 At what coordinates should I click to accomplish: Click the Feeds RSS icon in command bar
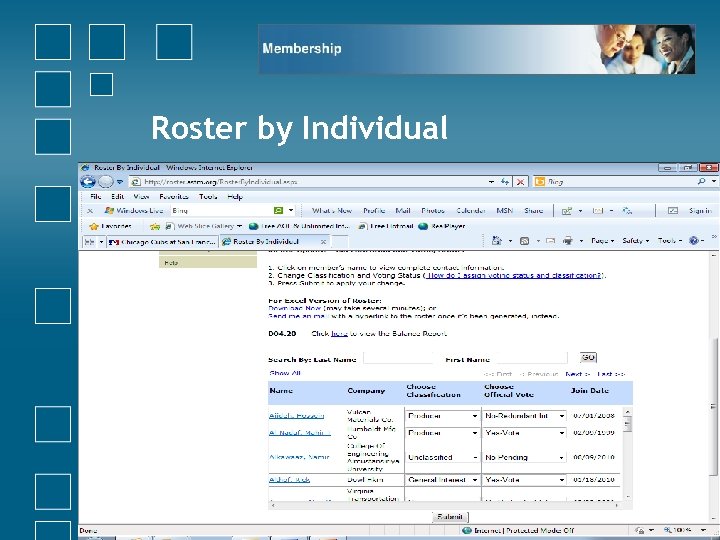(524, 241)
